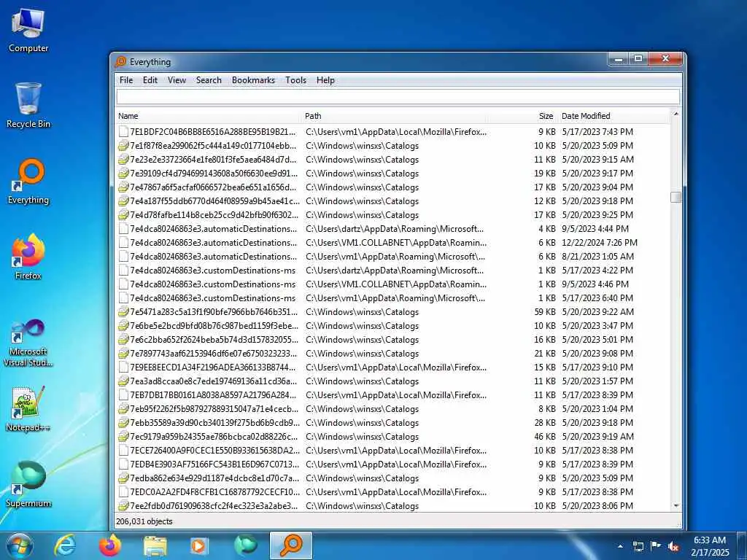Click catalog icon of 7ee2fdb0d761909638cfc2f4ec323e3a2abe3
The image size is (747, 560).
point(123,506)
